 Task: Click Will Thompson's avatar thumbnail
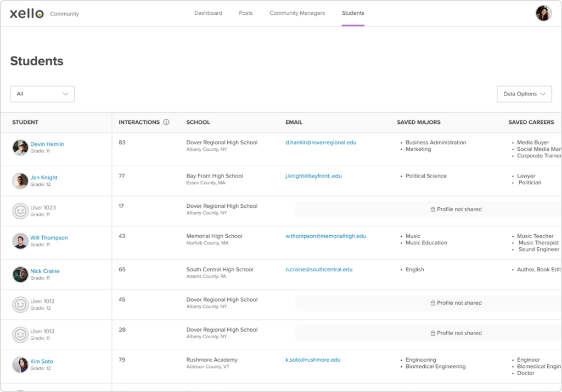(20, 241)
